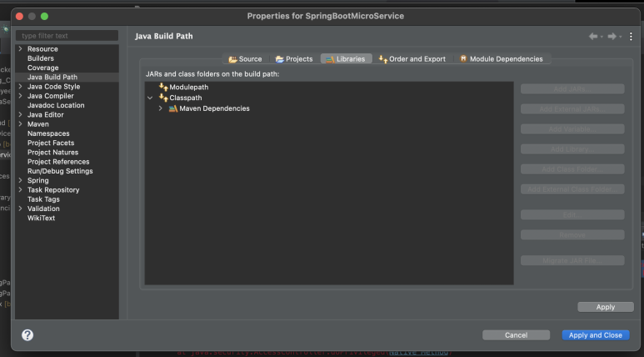Image resolution: width=644 pixels, height=357 pixels.
Task: Switch to the Source tab
Action: pyautogui.click(x=245, y=59)
